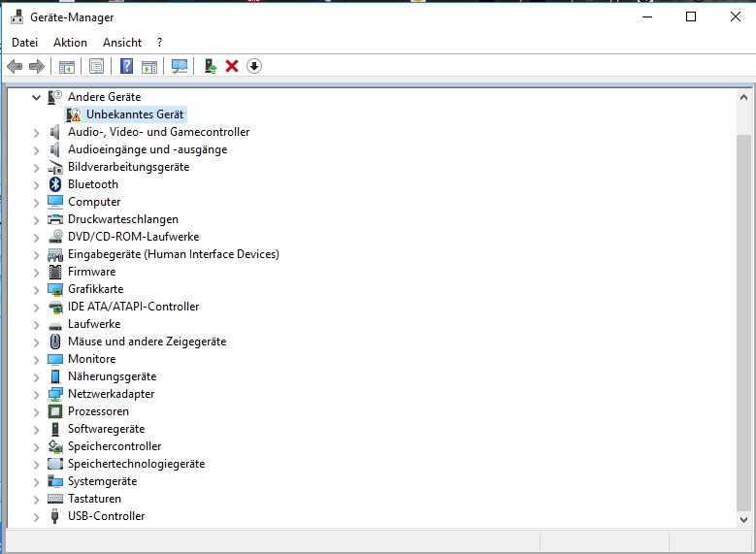Image resolution: width=756 pixels, height=554 pixels.
Task: Click the DVD/CD-ROM-Laufwerke disc icon
Action: coord(55,237)
